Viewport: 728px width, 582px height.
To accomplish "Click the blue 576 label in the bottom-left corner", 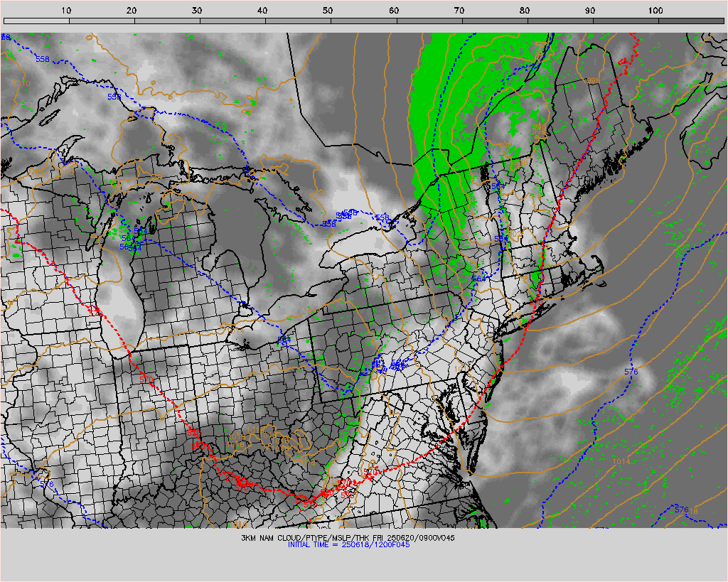I will pyautogui.click(x=47, y=484).
